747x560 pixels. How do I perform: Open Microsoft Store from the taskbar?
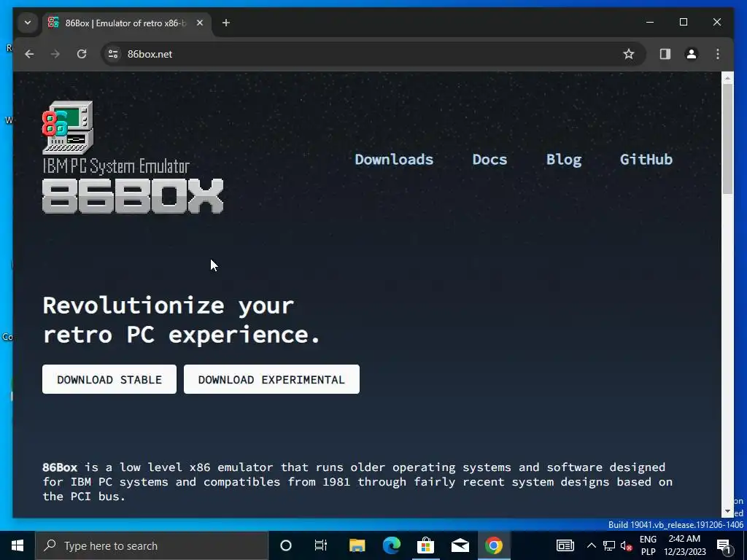[x=425, y=545]
